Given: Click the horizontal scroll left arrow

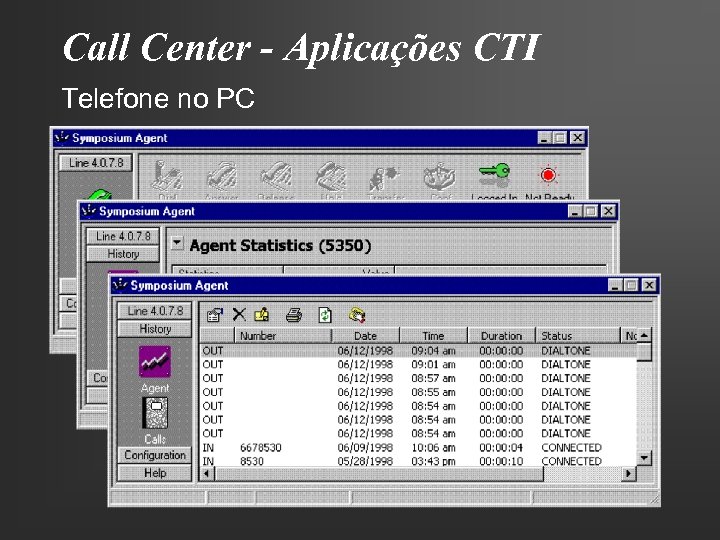Looking at the screenshot, I should [207, 473].
